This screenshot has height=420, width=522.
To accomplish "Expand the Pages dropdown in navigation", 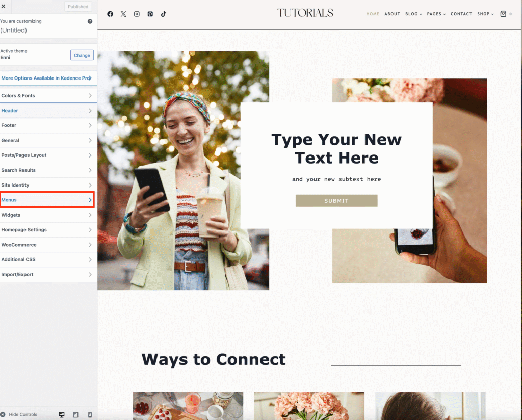I will click(x=436, y=14).
